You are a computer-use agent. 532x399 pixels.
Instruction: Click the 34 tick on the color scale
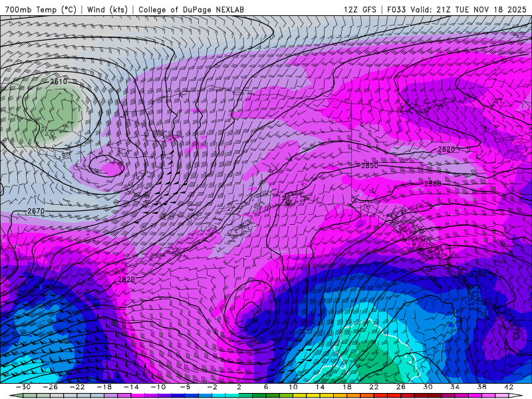click(455, 387)
